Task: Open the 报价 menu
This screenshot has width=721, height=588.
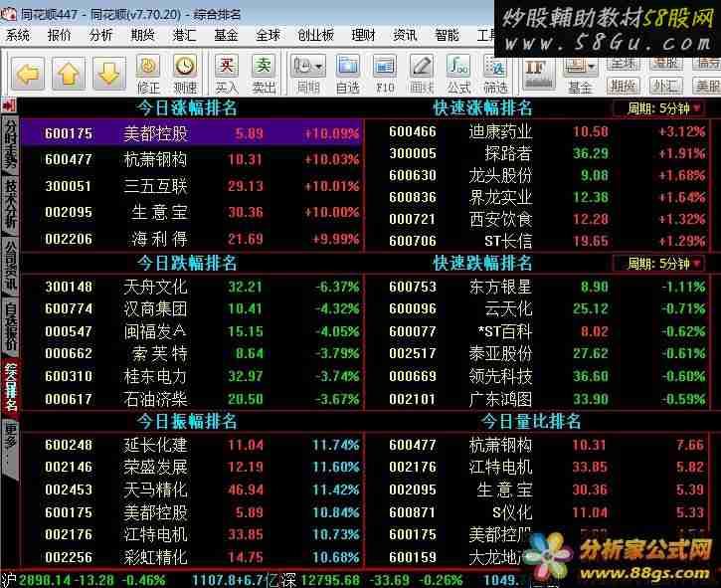Action: tap(60, 35)
